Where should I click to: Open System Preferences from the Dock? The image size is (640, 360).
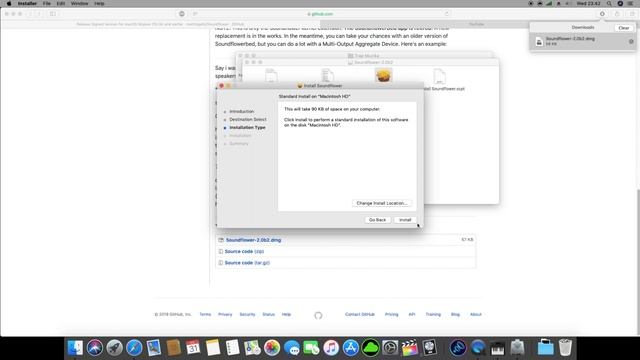coord(390,348)
